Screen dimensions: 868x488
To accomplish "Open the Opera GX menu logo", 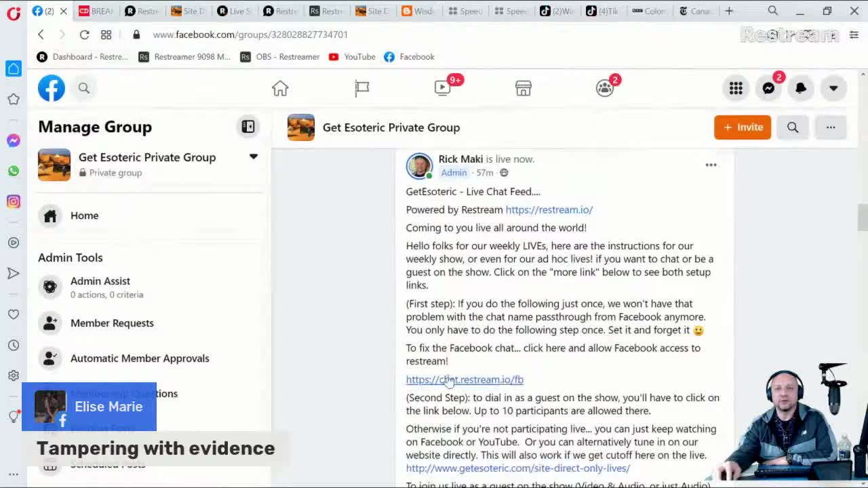I will [14, 13].
